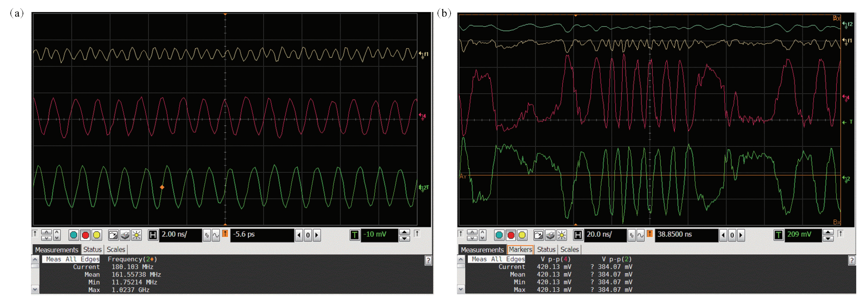Click the yellow Single acquisition button in panel (a)
Viewport: 868px width, 306px height.
pos(97,235)
